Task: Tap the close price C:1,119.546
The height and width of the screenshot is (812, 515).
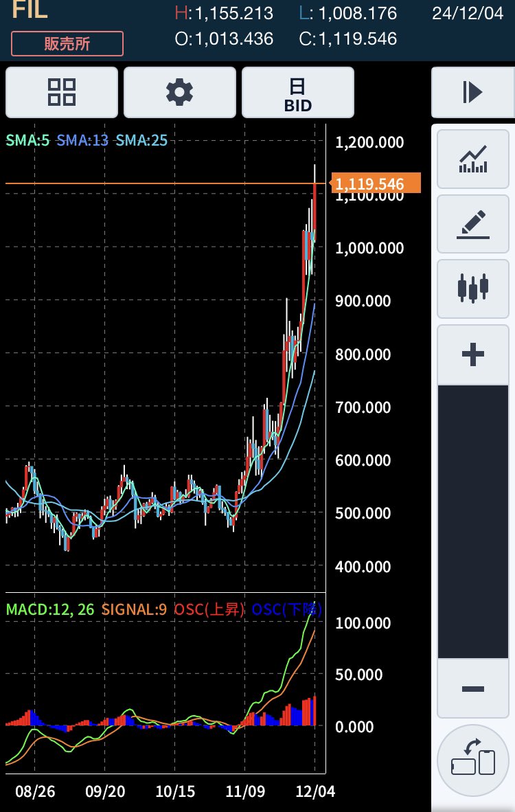Action: coord(348,39)
